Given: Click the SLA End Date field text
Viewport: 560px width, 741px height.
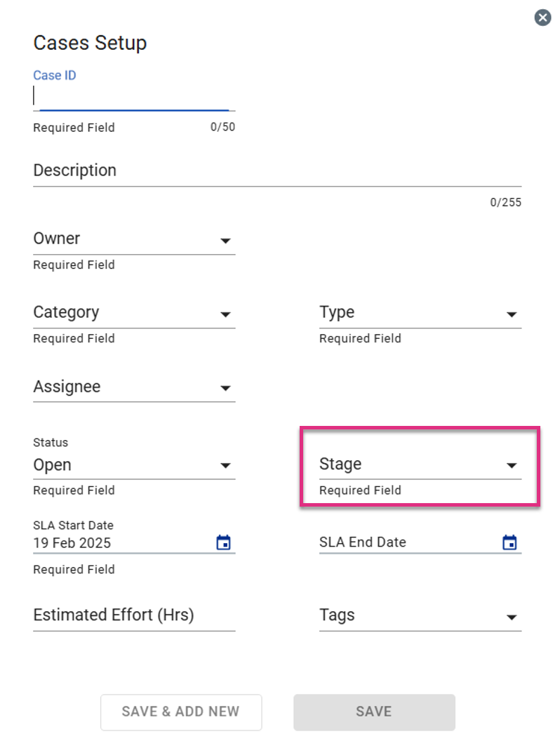Looking at the screenshot, I should point(363,542).
